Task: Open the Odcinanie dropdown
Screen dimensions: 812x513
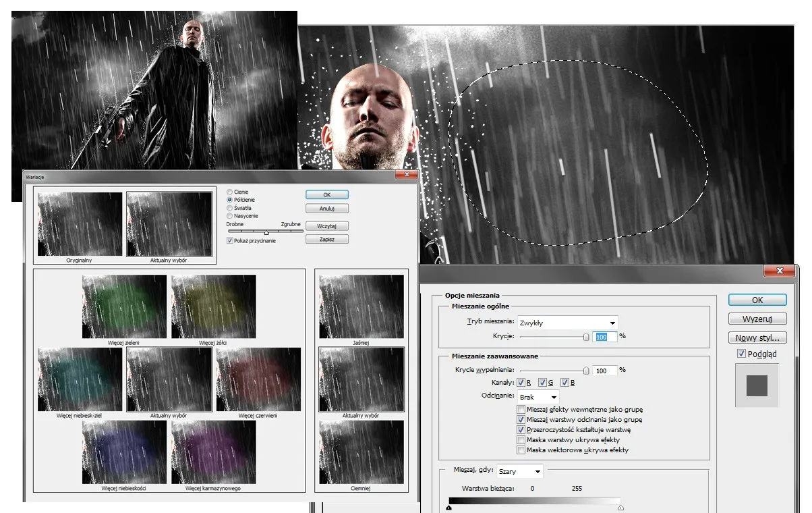Action: tap(538, 397)
